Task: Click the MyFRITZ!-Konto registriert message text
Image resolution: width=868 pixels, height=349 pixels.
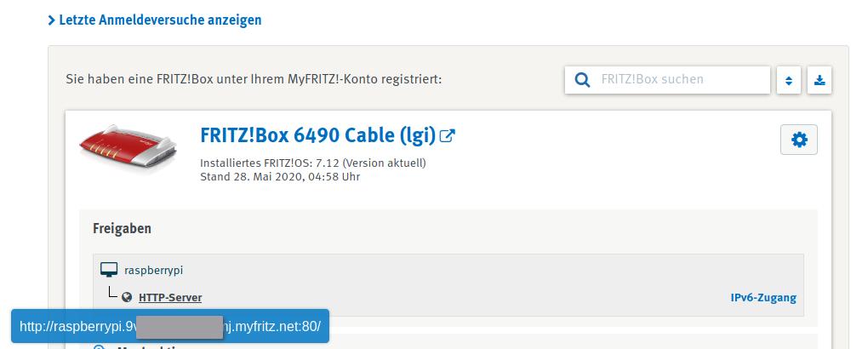Action: pos(254,79)
